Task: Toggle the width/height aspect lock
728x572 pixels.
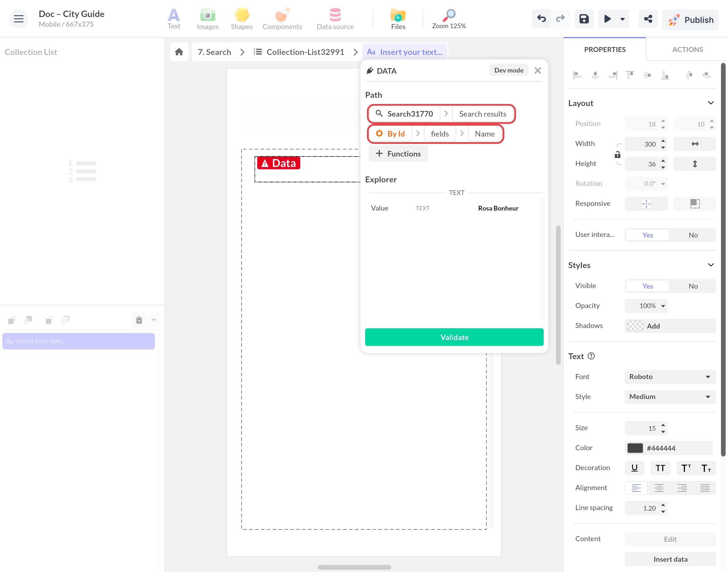Action: [618, 154]
